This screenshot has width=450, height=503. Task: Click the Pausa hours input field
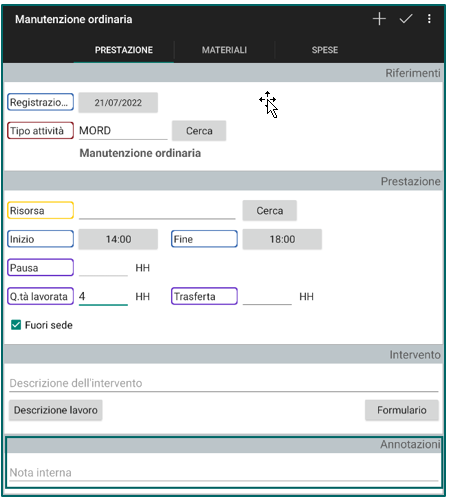(x=103, y=268)
